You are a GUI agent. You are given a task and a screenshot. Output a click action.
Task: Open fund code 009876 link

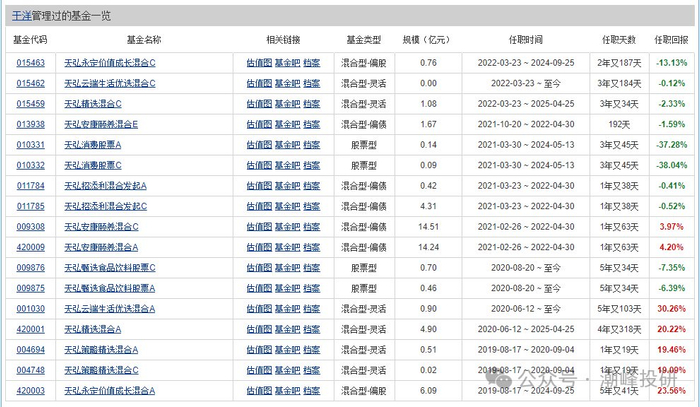pyautogui.click(x=30, y=268)
